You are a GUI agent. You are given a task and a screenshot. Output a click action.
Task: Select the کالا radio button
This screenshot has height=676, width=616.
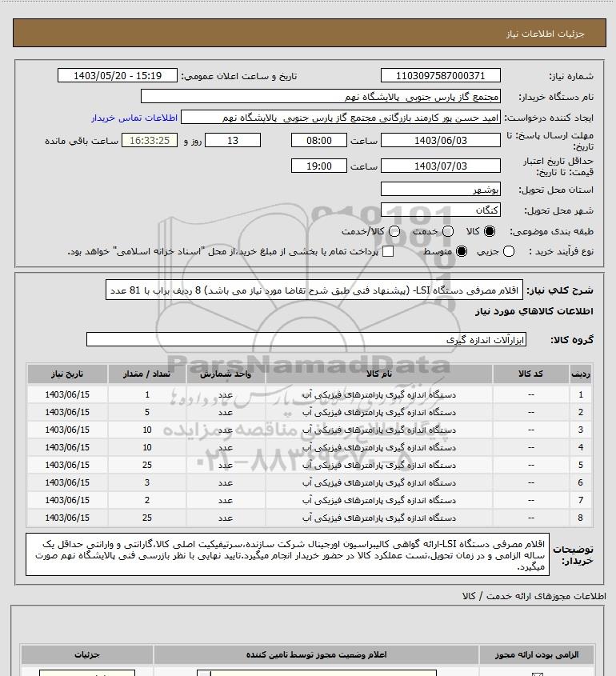click(490, 231)
